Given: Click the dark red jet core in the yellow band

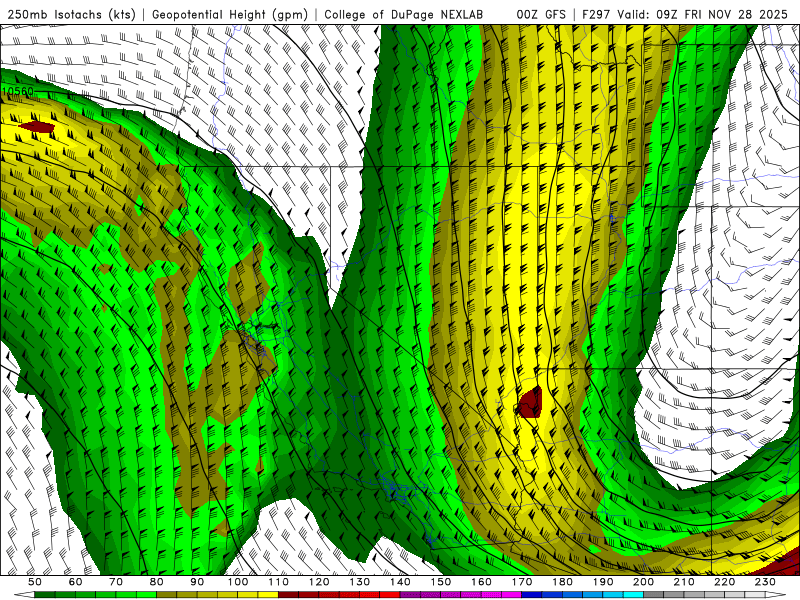Looking at the screenshot, I should click(x=529, y=403).
